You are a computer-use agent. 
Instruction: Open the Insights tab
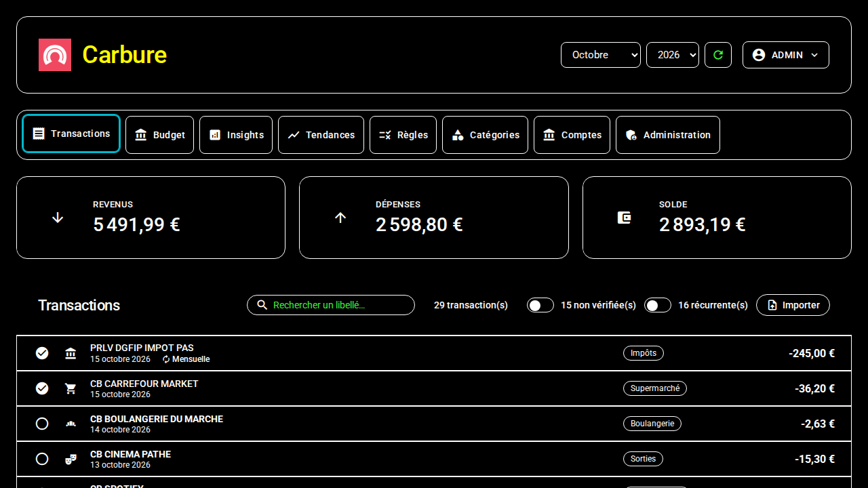coord(236,135)
